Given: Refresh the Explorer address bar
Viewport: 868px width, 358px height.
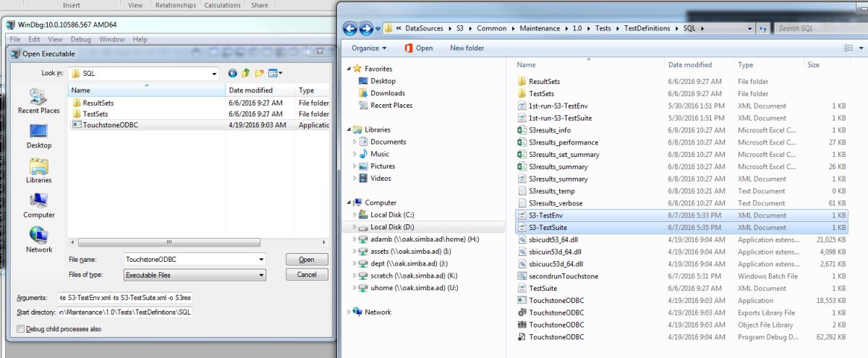Looking at the screenshot, I should [x=763, y=28].
